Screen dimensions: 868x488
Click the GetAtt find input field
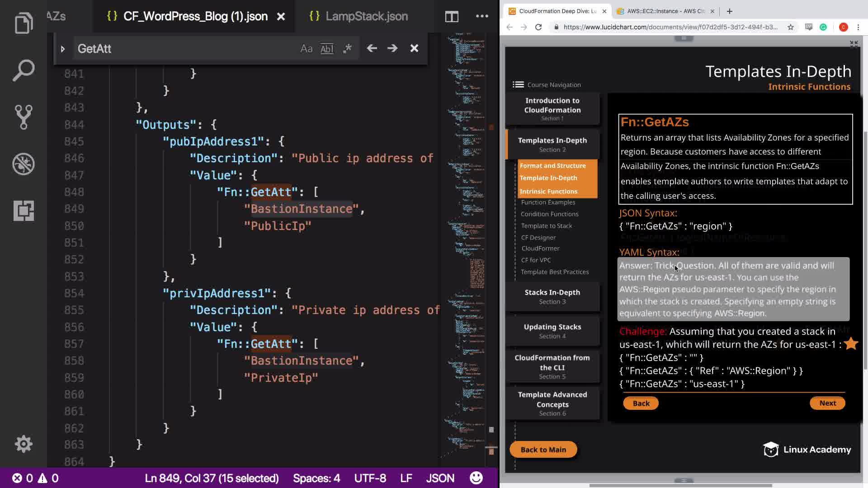point(181,49)
